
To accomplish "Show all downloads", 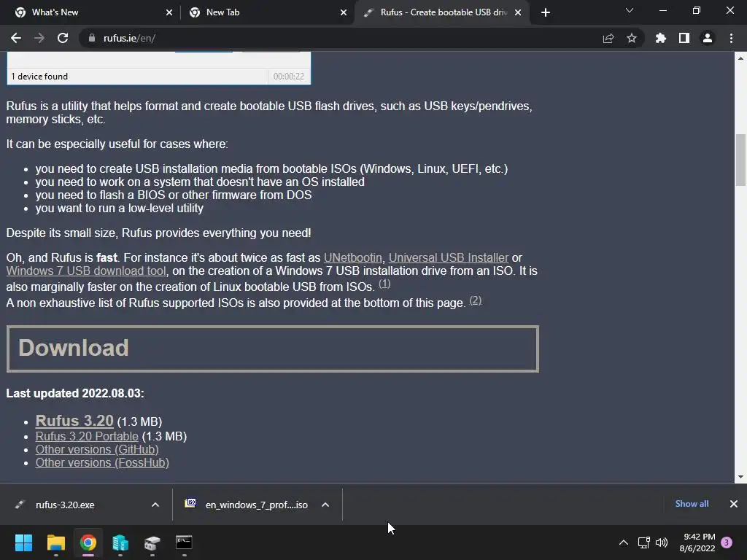I will [692, 504].
